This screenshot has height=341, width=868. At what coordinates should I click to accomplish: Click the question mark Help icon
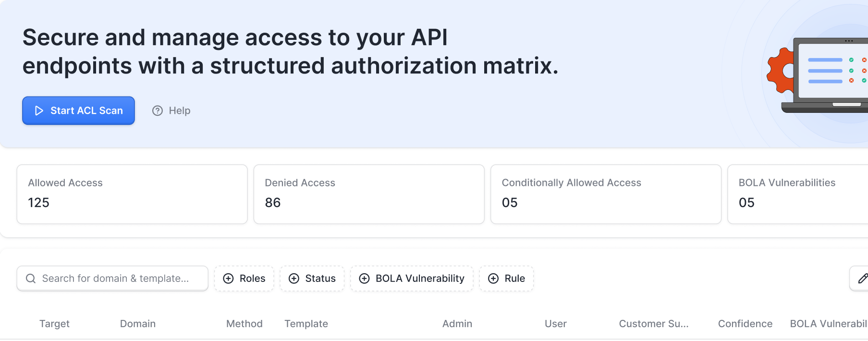(157, 110)
